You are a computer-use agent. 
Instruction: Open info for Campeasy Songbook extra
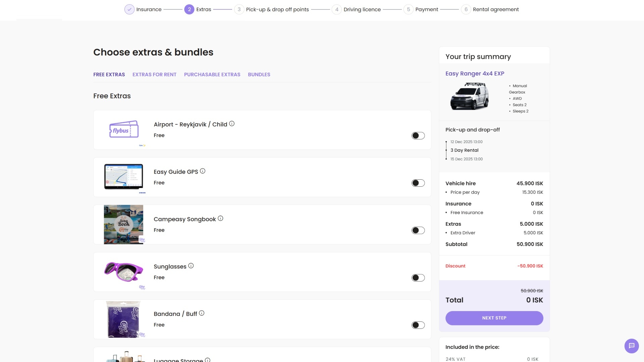(220, 218)
